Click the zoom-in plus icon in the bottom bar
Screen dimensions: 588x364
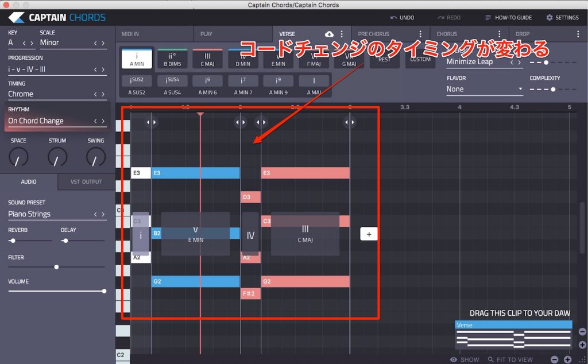(567, 359)
